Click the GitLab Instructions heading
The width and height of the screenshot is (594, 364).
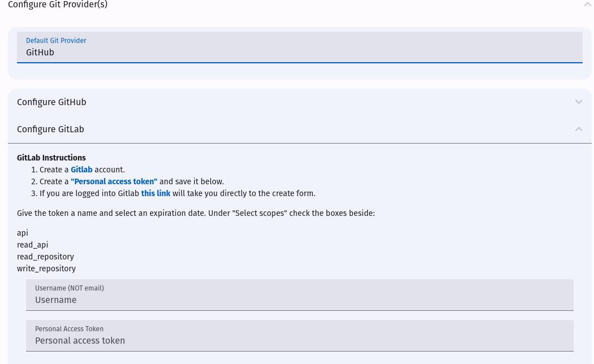click(x=51, y=158)
